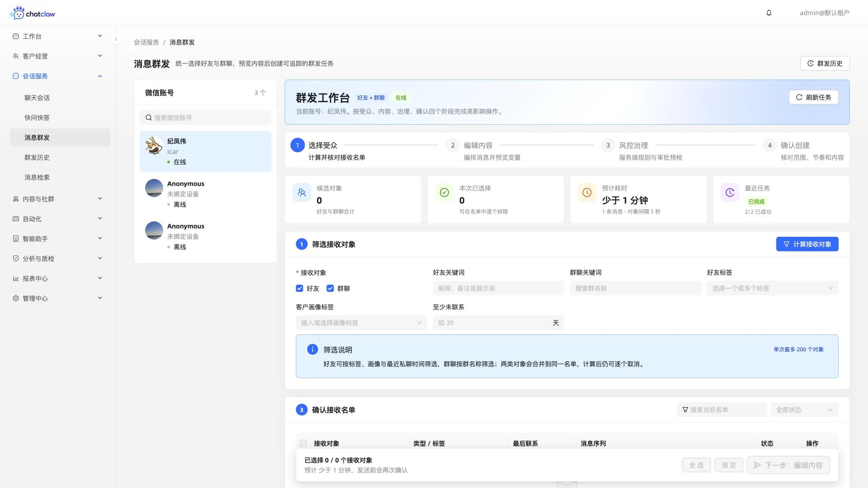868x488 pixels.
Task: Click the 消息序列 column header
Action: (x=593, y=443)
